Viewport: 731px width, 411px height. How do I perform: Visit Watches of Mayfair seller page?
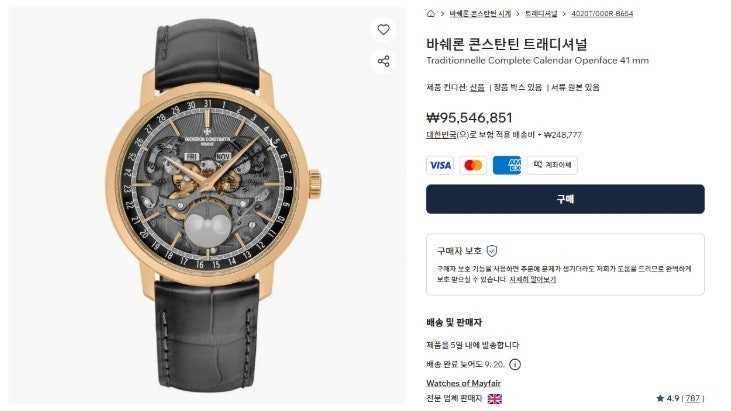[x=463, y=383]
